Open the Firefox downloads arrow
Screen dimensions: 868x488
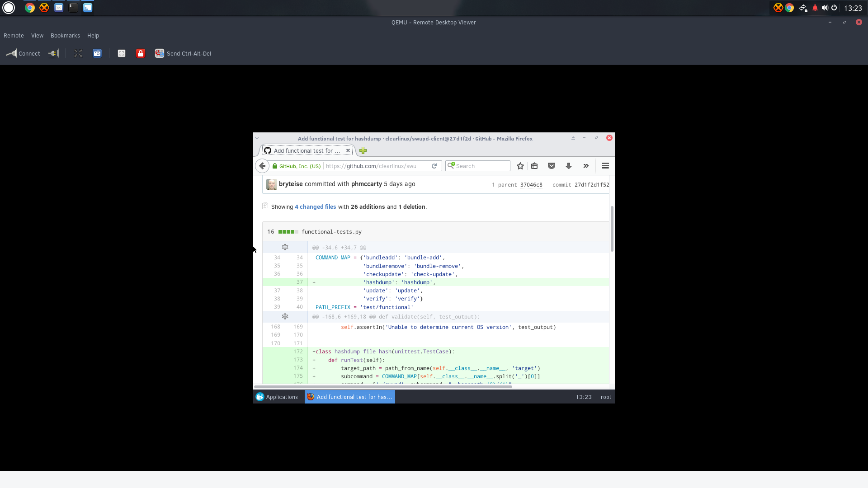(x=569, y=166)
